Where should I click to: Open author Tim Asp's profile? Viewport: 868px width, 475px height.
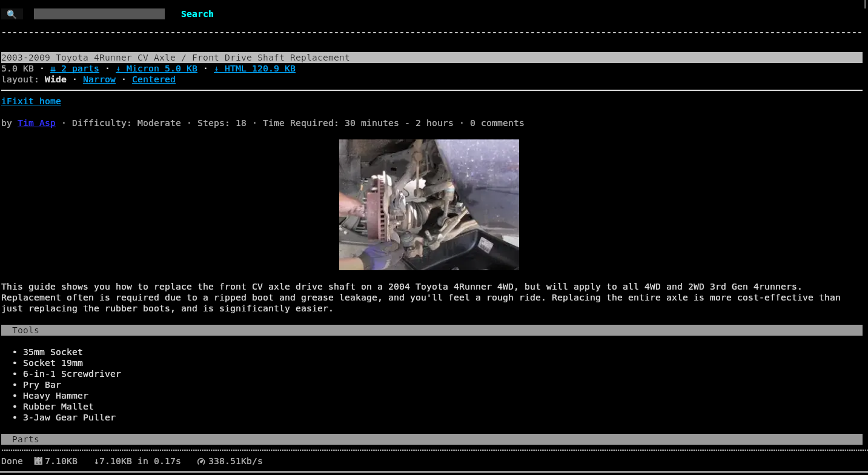[36, 123]
